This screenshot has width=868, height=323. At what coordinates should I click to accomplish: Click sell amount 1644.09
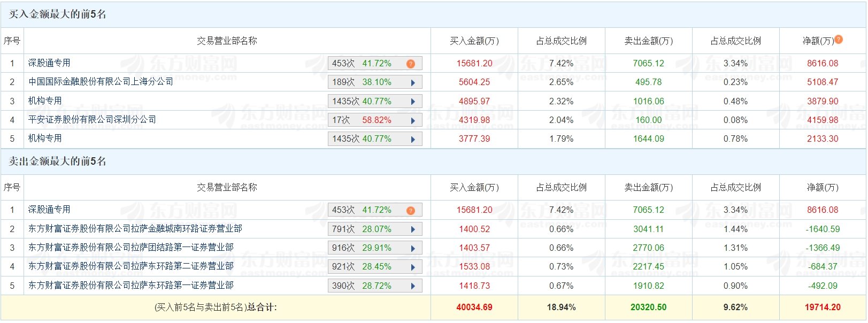click(649, 139)
